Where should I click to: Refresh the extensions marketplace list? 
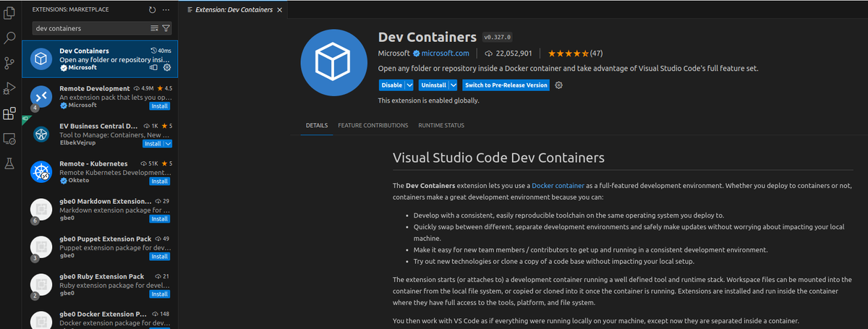[152, 10]
